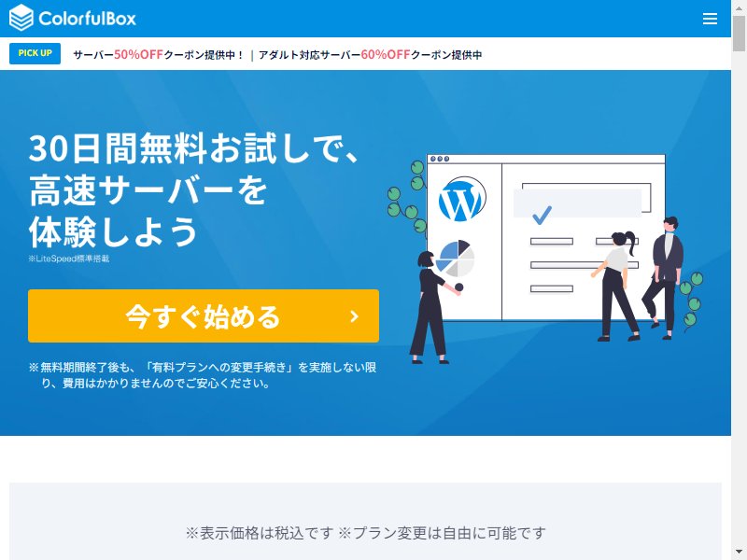Screen dimensions: 747x560
Task: Open the hamburger menu icon
Action: [710, 19]
